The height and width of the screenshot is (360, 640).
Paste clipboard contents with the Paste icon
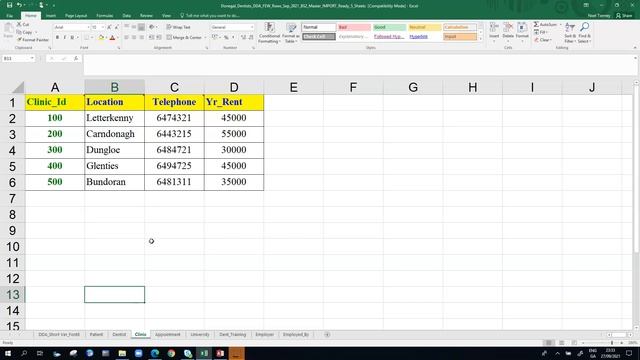coord(8,30)
